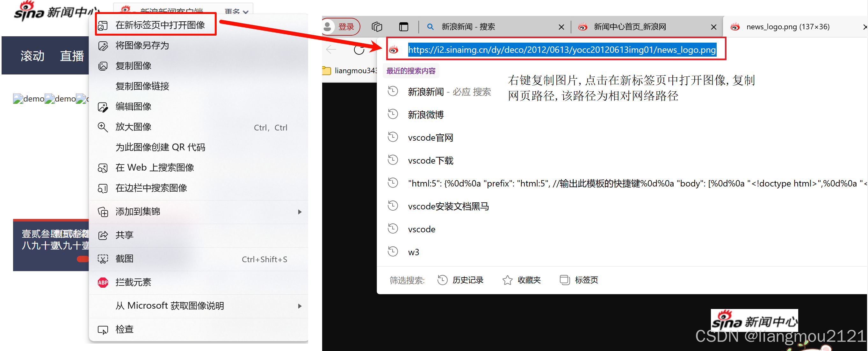Click the ABP block element icon
Screen dimensions: 868x351
pos(103,282)
